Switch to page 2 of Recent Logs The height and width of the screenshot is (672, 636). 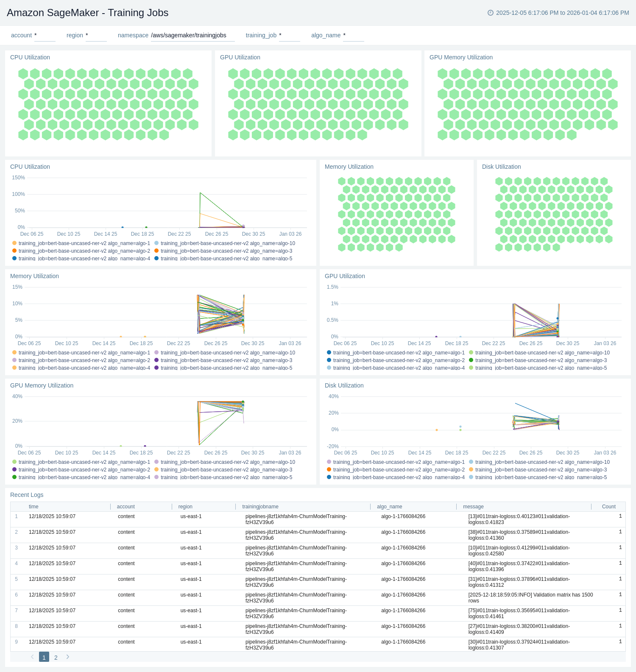click(x=56, y=657)
